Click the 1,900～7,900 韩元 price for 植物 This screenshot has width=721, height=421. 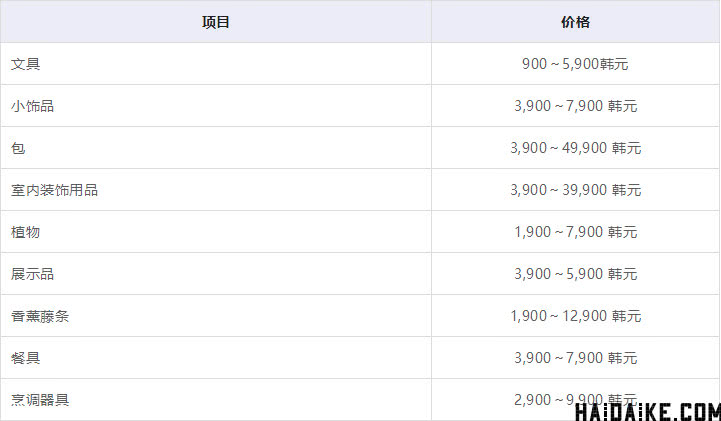575,232
